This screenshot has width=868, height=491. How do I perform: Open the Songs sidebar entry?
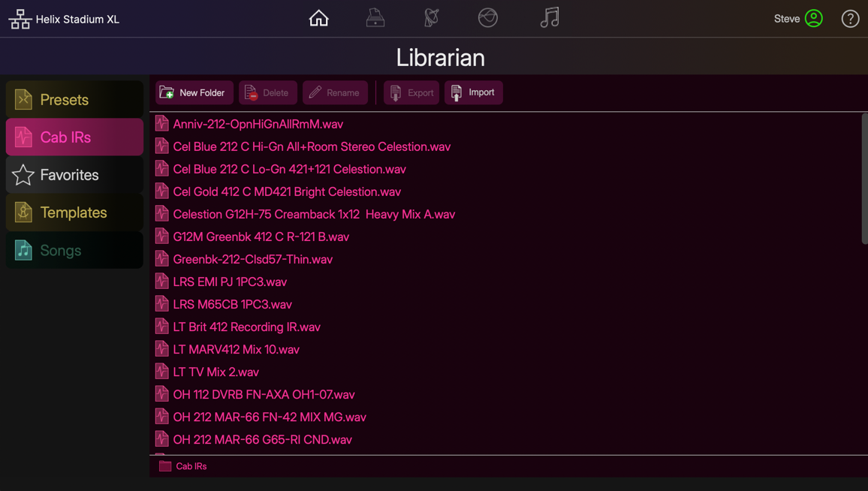(74, 249)
